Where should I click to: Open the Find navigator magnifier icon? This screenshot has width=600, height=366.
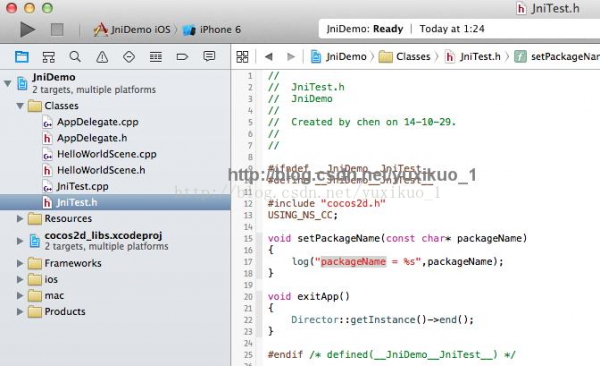tap(75, 57)
